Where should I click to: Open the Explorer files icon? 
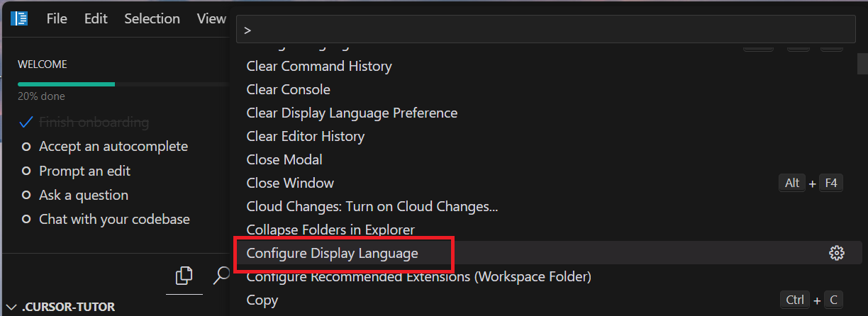coord(184,274)
